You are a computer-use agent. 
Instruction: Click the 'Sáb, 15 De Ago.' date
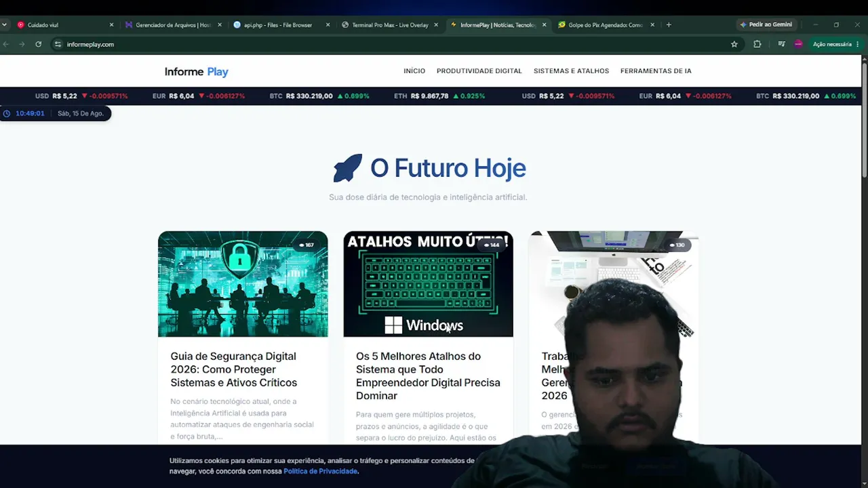click(x=81, y=113)
